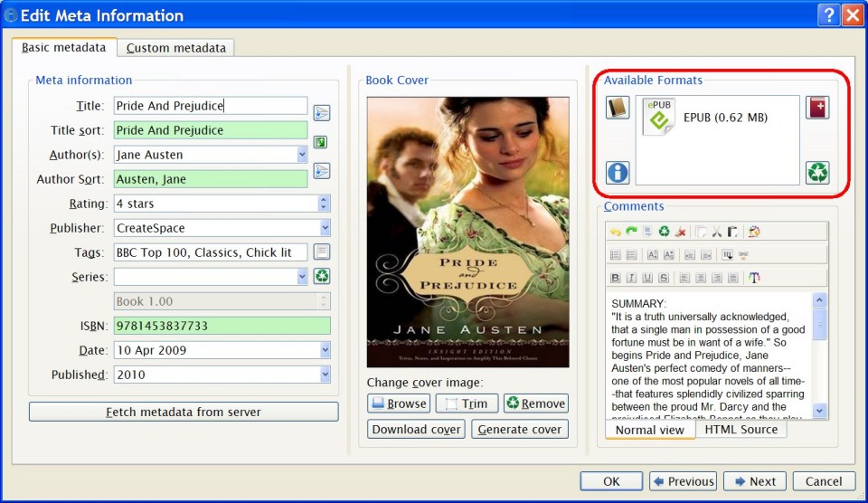Viewport: 868px width, 503px height.
Task: Open the colored T text color picker
Action: [x=754, y=278]
